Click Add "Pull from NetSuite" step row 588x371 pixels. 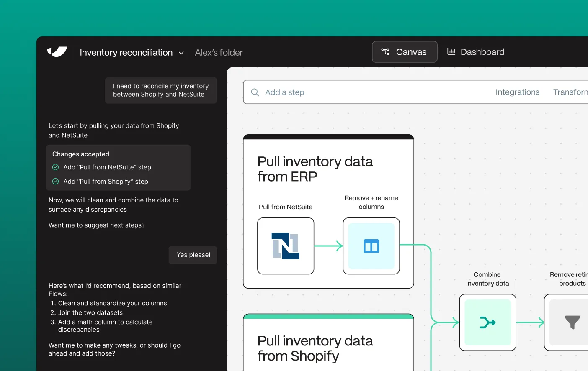pyautogui.click(x=102, y=167)
